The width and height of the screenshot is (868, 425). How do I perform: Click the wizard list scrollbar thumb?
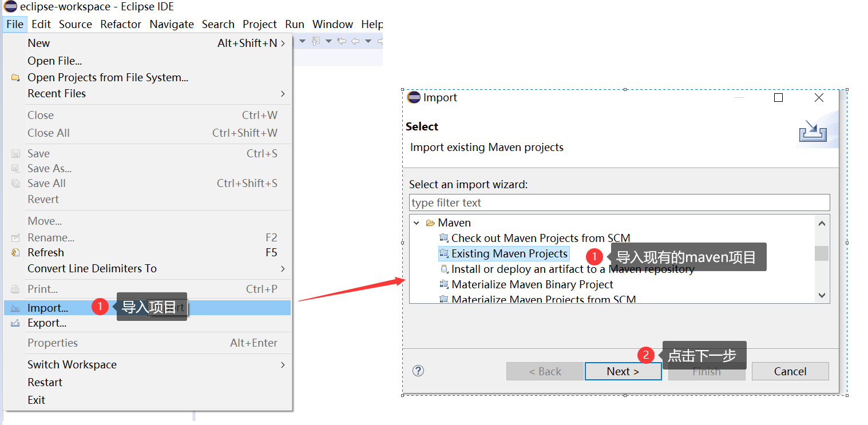(x=822, y=253)
